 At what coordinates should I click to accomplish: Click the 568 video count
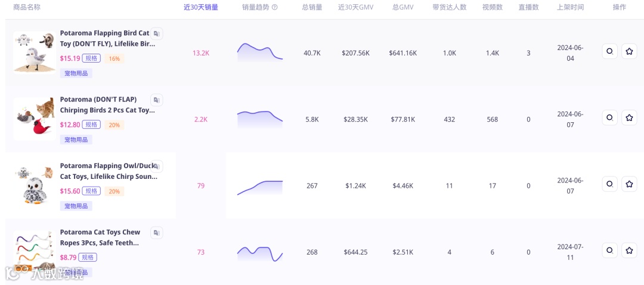point(493,119)
